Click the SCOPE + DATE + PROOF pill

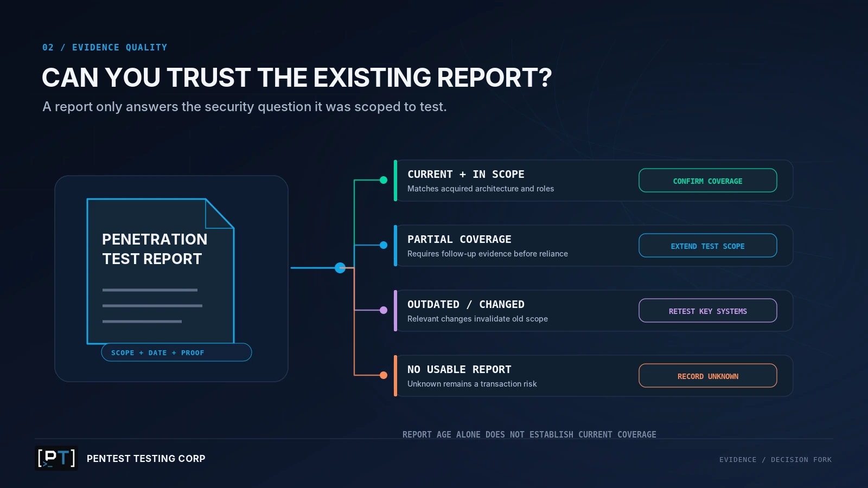176,352
